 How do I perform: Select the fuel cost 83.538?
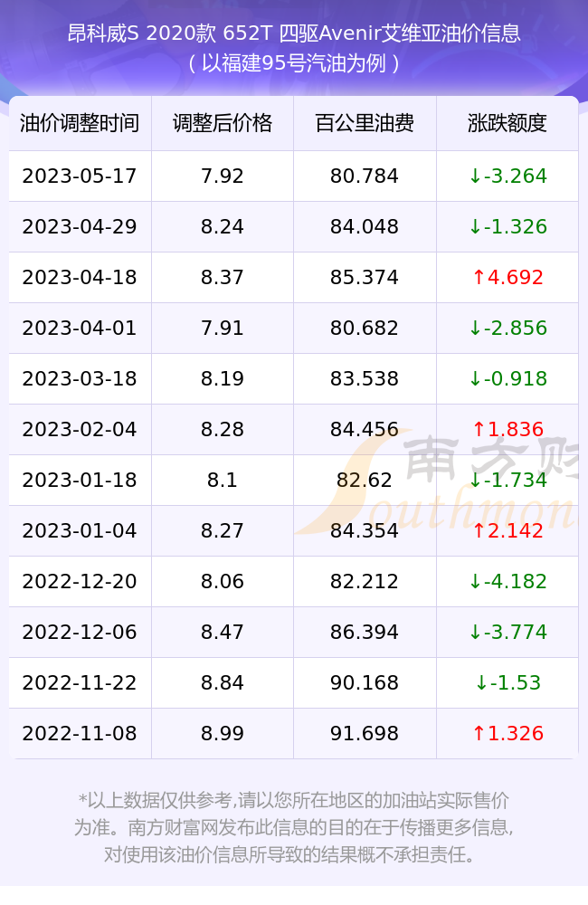[365, 379]
